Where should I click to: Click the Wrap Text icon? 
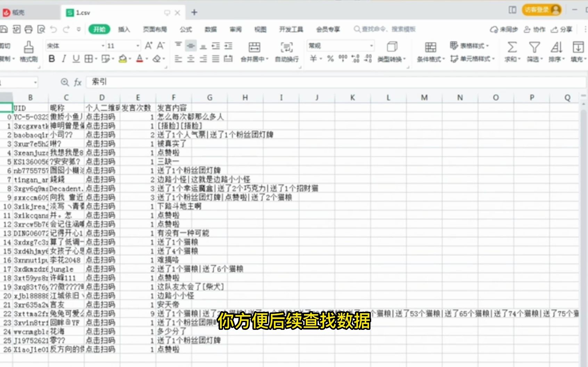coord(287,47)
